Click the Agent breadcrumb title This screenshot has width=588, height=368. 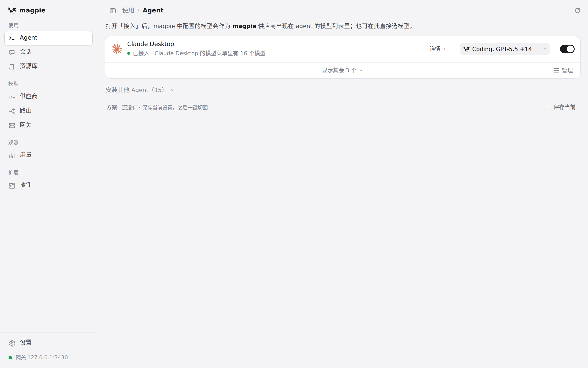pos(153,10)
